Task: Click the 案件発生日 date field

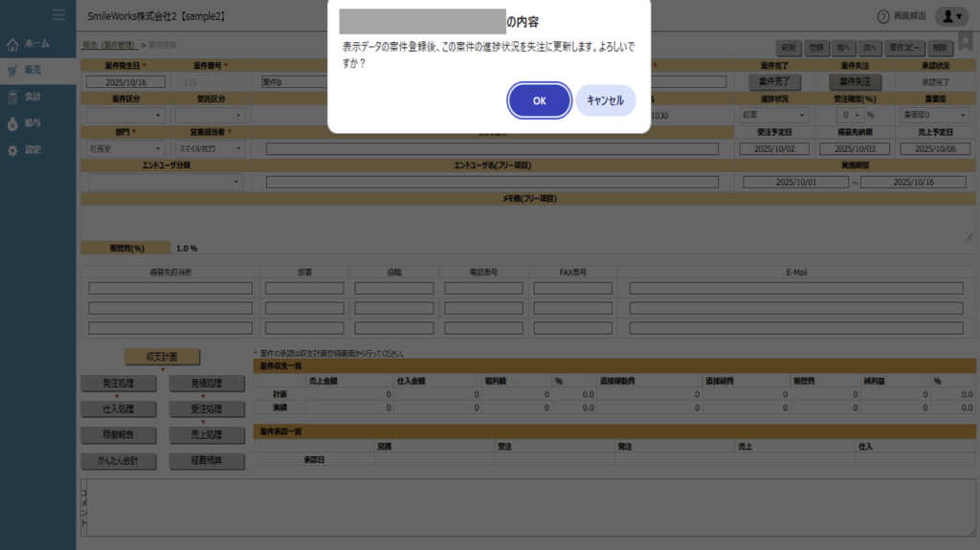Action: (125, 82)
